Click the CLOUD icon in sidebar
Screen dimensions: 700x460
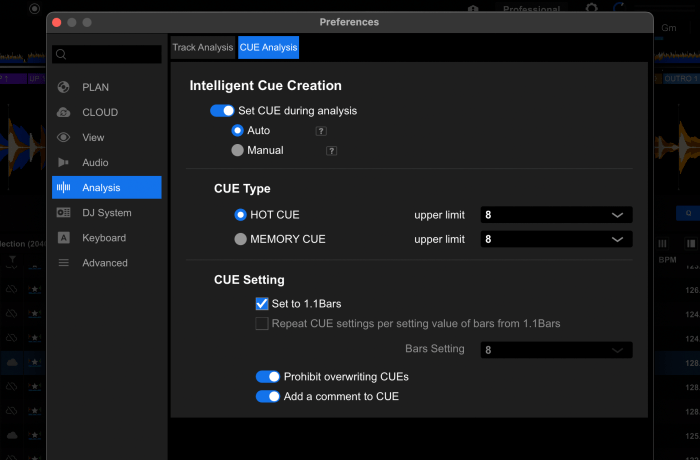coord(64,112)
